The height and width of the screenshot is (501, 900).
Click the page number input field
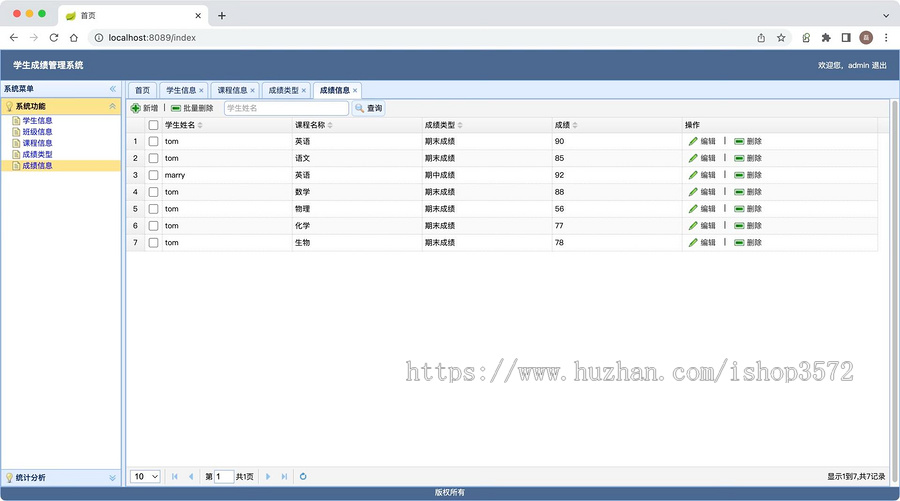[x=224, y=476]
